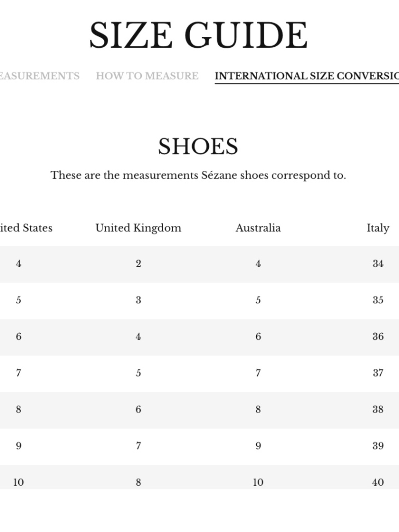Click the Italy size 37 cell

click(378, 373)
